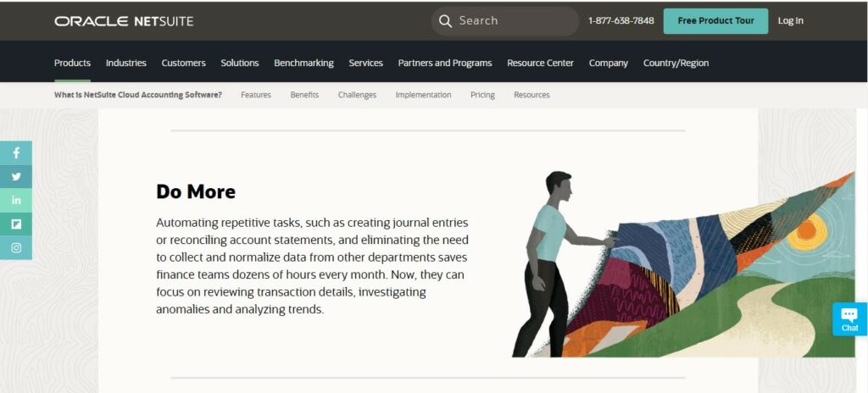868x393 pixels.
Task: Open NetSuite Instagram icon in sidebar
Action: click(16, 247)
